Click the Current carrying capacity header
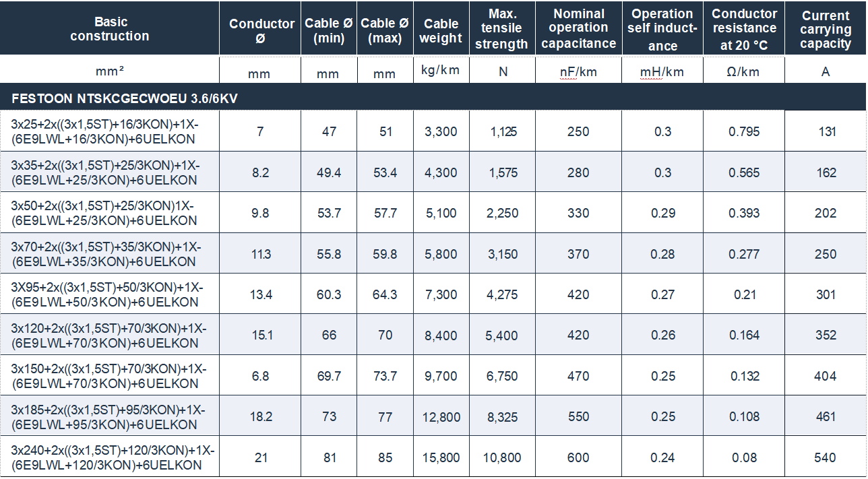The image size is (868, 479). pyautogui.click(x=826, y=30)
